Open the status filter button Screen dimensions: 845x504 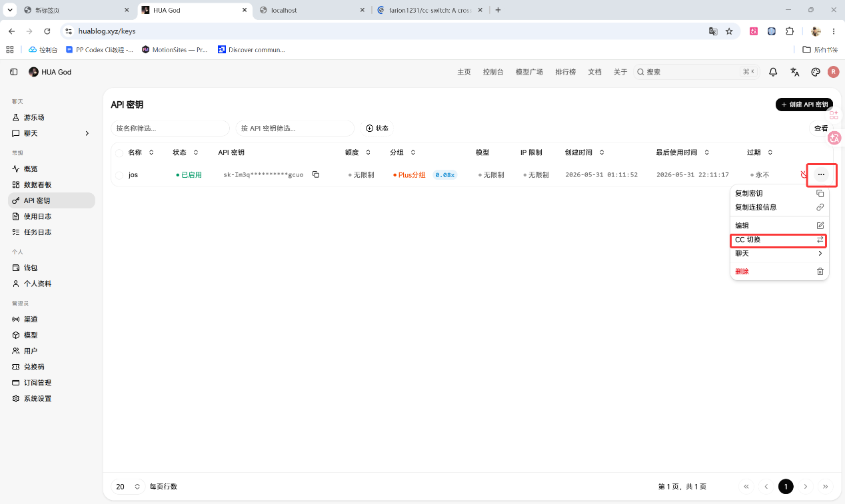[377, 128]
